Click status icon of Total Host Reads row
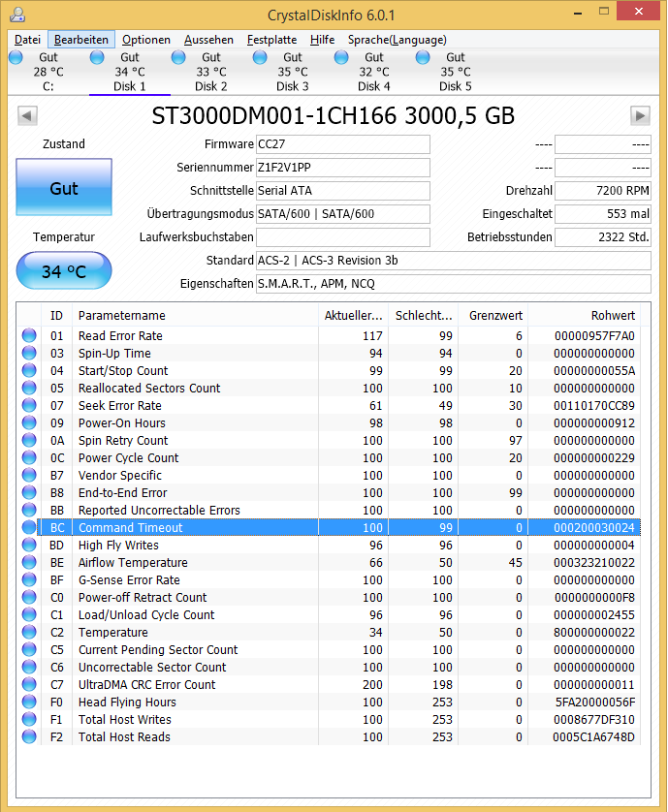Image resolution: width=668 pixels, height=812 pixels. pos(29,737)
